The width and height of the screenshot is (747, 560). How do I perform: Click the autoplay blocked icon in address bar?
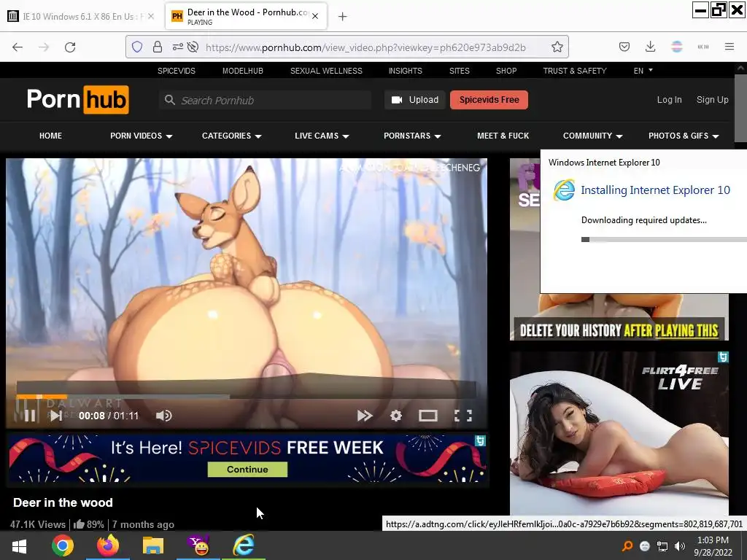point(193,47)
